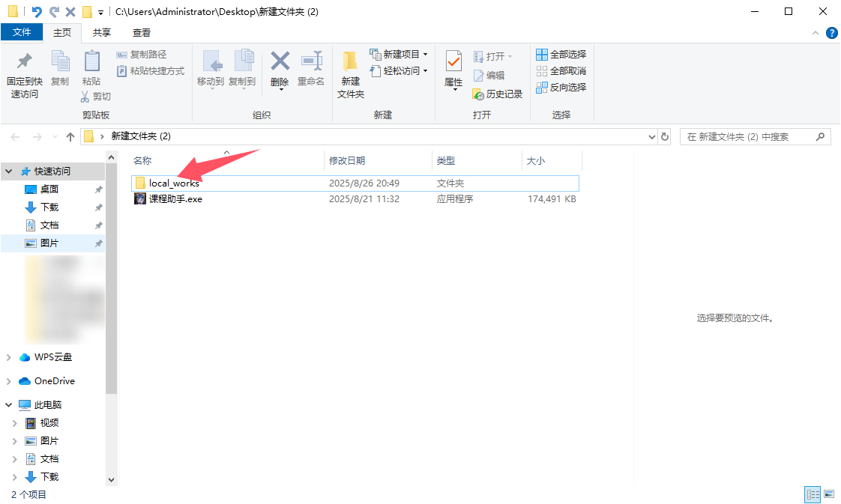
Task: Create a new folder with 新建文件夹 icon
Action: 351,74
